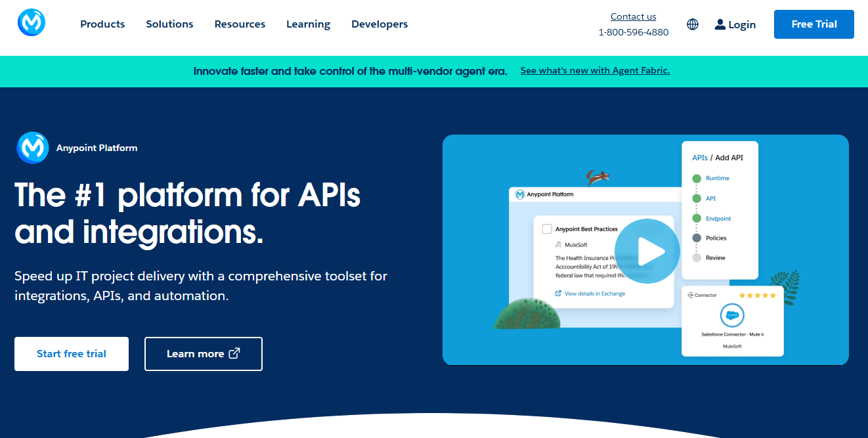Image resolution: width=868 pixels, height=438 pixels.
Task: Click the Start free trial button
Action: (72, 354)
